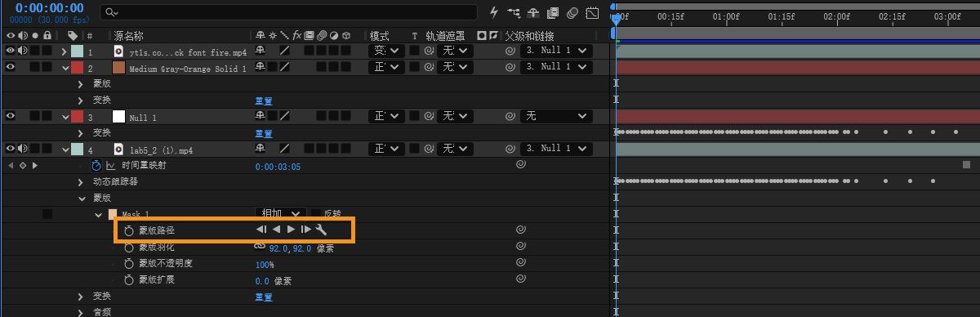Open blend mode dropdown for layer 1

point(386,51)
